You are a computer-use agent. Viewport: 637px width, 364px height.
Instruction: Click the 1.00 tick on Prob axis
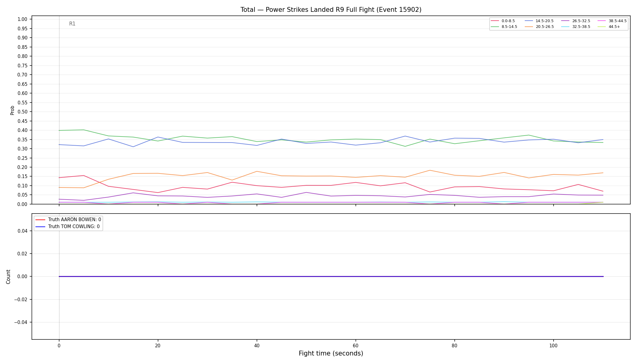coord(22,19)
